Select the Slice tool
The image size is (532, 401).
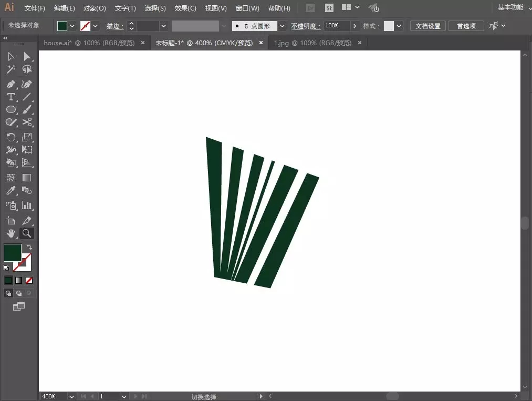pyautogui.click(x=27, y=221)
